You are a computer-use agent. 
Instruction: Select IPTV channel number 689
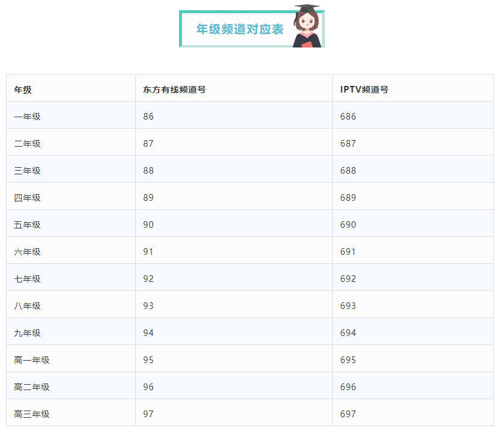click(x=348, y=197)
